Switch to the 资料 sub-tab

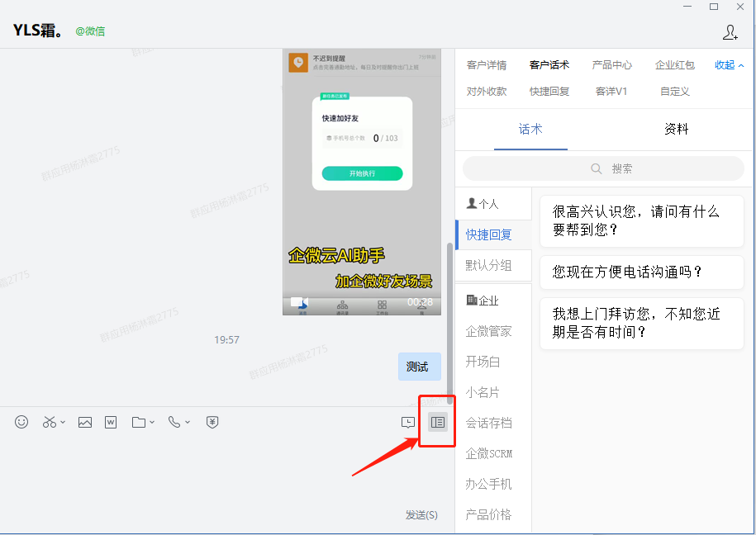676,129
